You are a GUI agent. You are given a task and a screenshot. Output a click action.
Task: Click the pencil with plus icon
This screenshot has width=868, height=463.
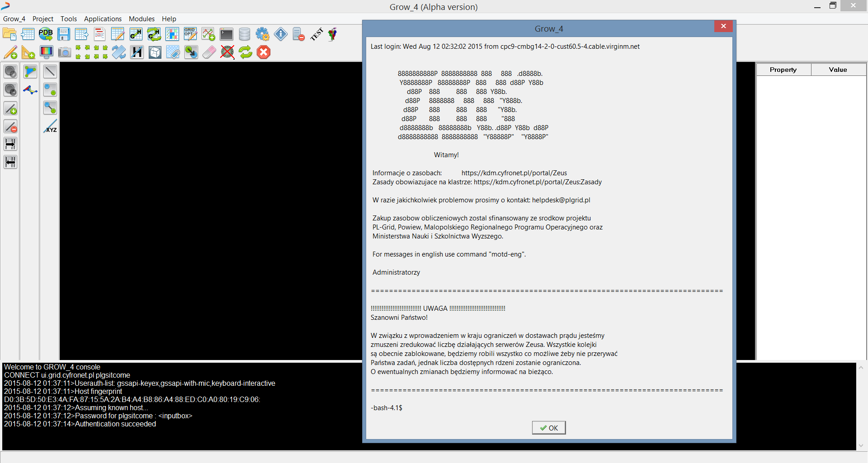pos(10,52)
